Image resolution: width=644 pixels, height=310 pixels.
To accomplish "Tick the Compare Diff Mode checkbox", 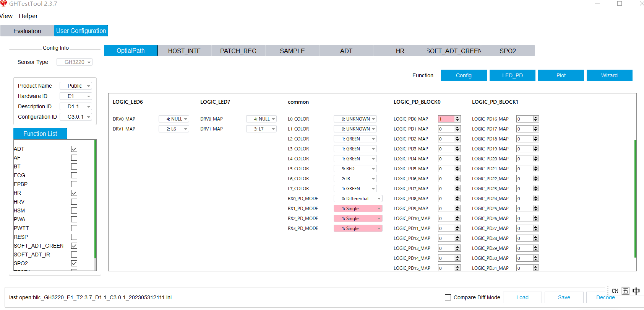I will (448, 297).
